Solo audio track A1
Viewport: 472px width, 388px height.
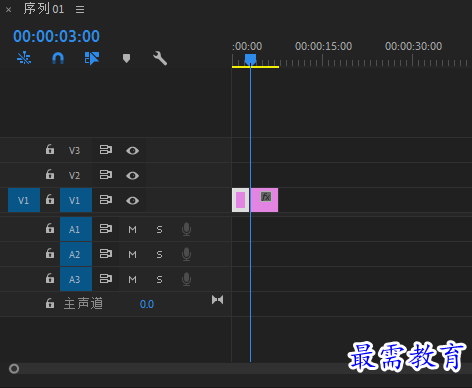(x=159, y=229)
